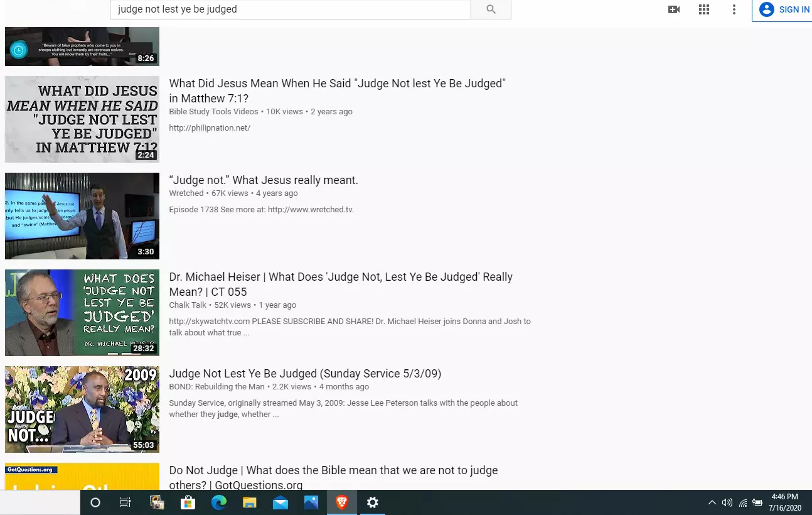Image resolution: width=812 pixels, height=515 pixels.
Task: Open the volume speaker tray icon
Action: 727,502
